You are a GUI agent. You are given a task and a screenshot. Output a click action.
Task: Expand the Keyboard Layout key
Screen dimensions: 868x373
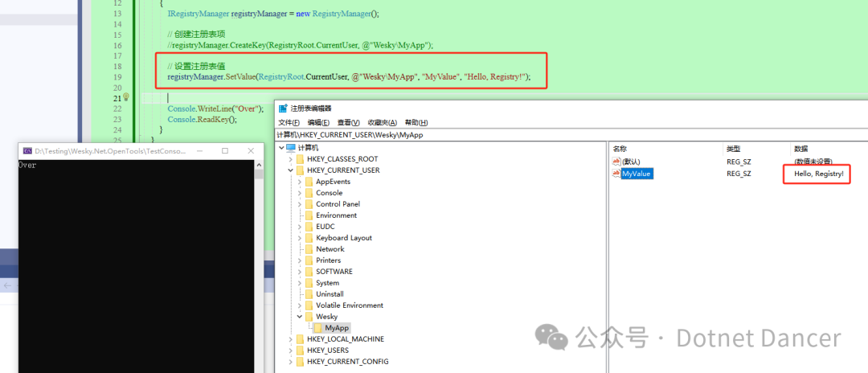300,238
